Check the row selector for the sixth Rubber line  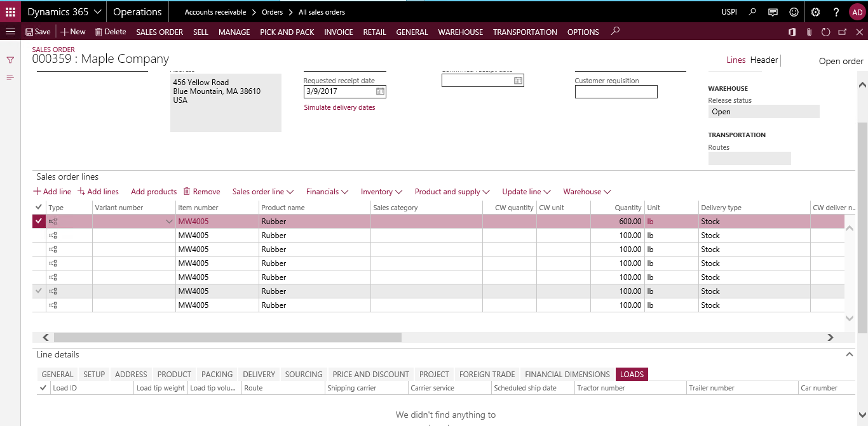click(x=38, y=291)
